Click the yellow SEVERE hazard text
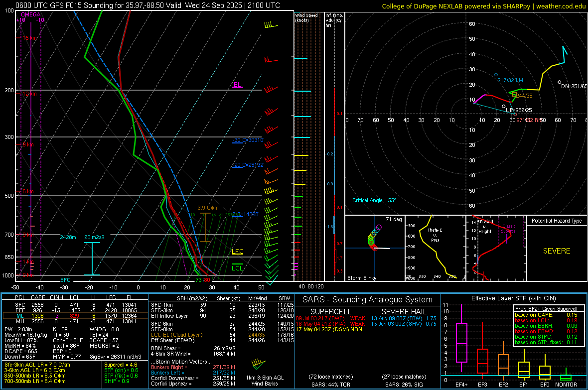The width and height of the screenshot is (588, 390). point(557,251)
